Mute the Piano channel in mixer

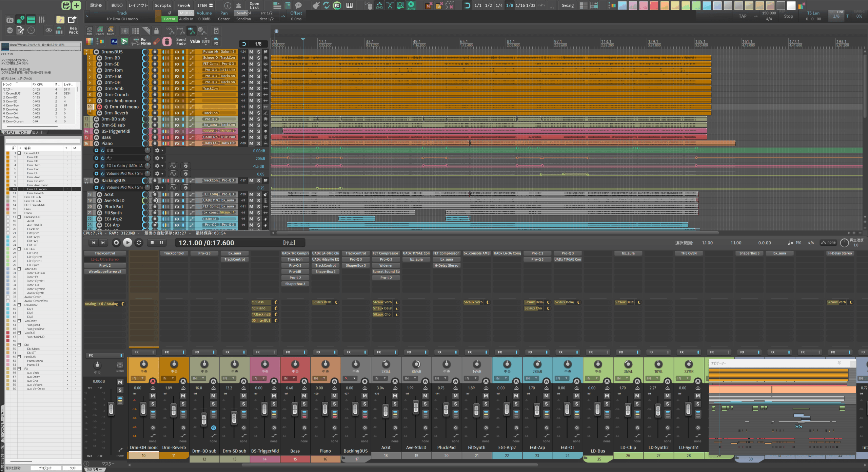(x=334, y=396)
